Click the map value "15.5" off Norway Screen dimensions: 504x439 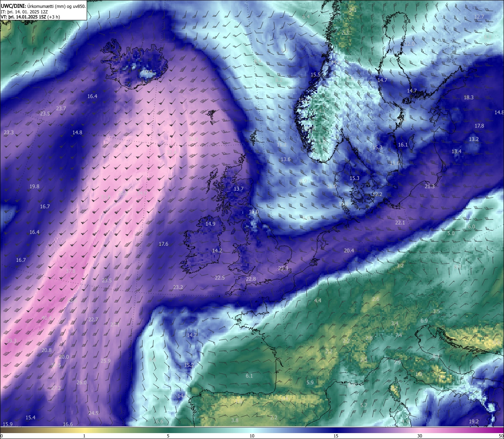(315, 75)
